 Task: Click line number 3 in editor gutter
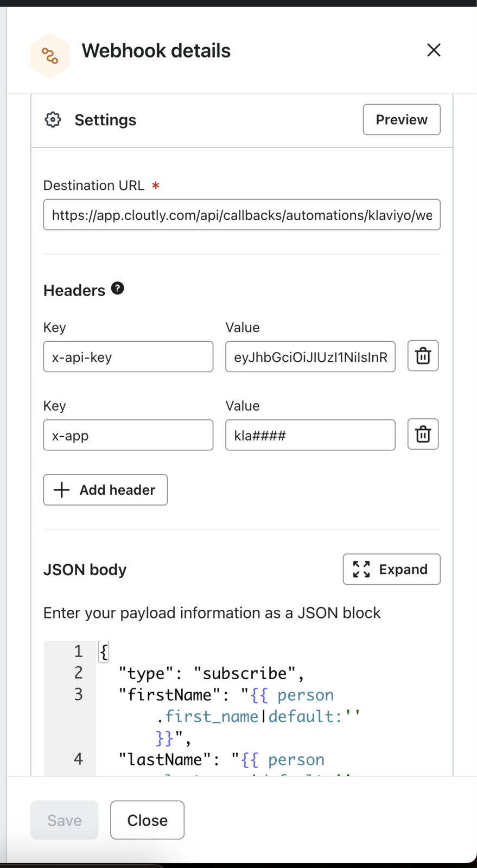click(78, 694)
